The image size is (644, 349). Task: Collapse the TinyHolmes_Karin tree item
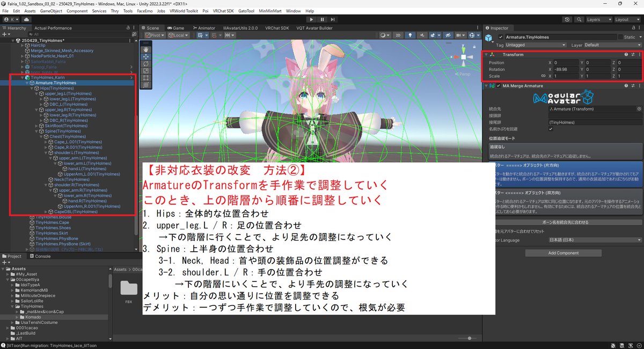click(x=21, y=78)
